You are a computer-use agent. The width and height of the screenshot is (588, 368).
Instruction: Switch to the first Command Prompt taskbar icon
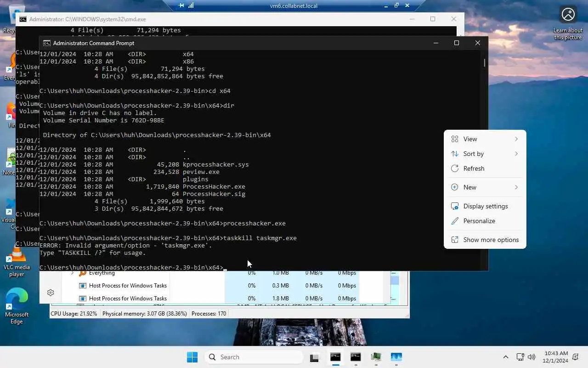pos(335,357)
